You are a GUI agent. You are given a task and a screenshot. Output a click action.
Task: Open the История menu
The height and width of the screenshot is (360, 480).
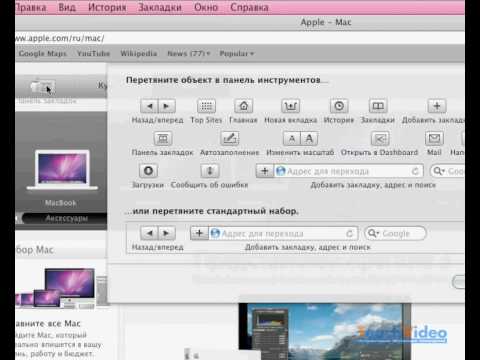pyautogui.click(x=107, y=7)
